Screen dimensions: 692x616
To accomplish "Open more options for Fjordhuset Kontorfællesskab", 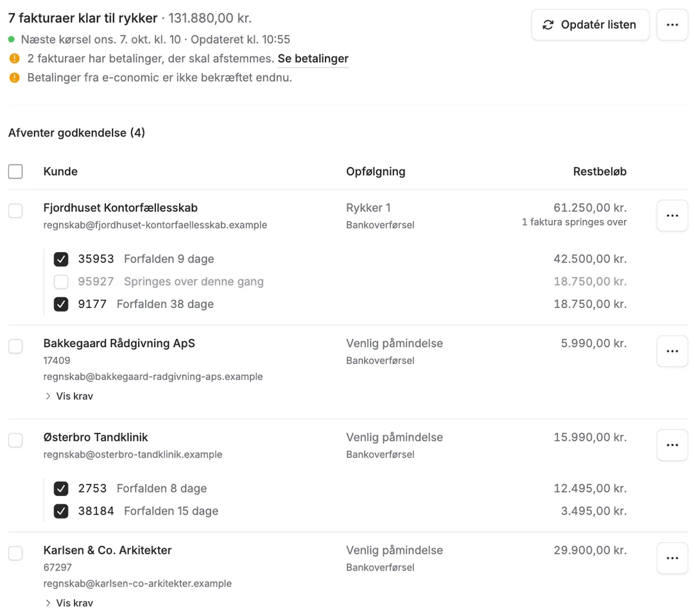I will click(x=672, y=216).
